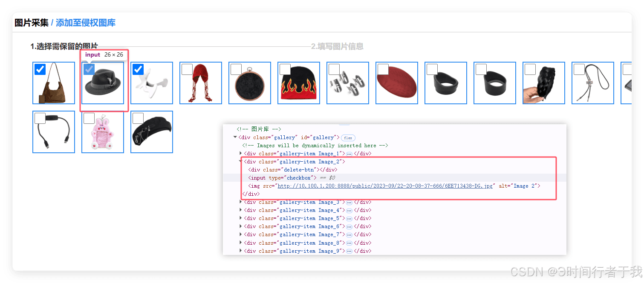Image resolution: width=644 pixels, height=283 pixels.
Task: Expand the gallery-item Image_1 node
Action: (x=241, y=153)
